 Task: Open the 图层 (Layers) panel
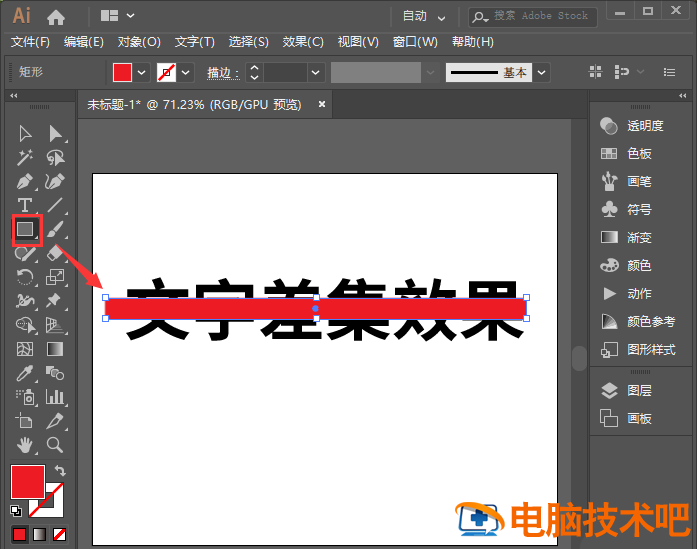(x=639, y=391)
